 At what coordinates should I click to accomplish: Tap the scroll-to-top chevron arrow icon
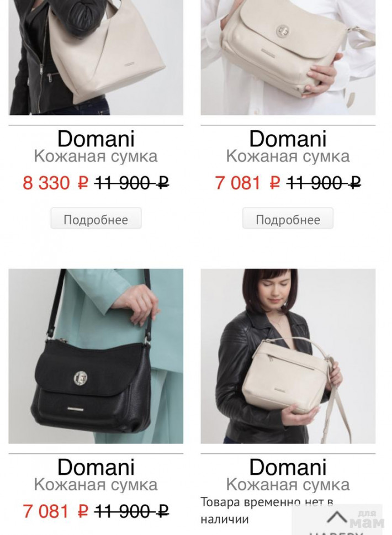point(337,517)
